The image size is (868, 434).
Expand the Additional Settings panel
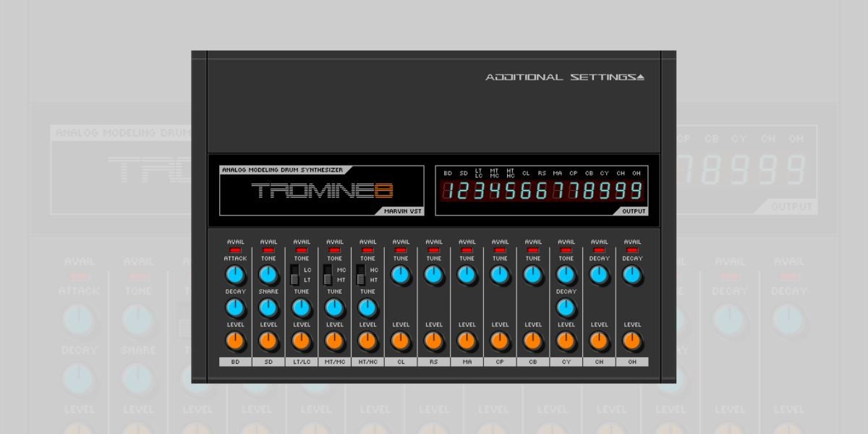pos(564,77)
